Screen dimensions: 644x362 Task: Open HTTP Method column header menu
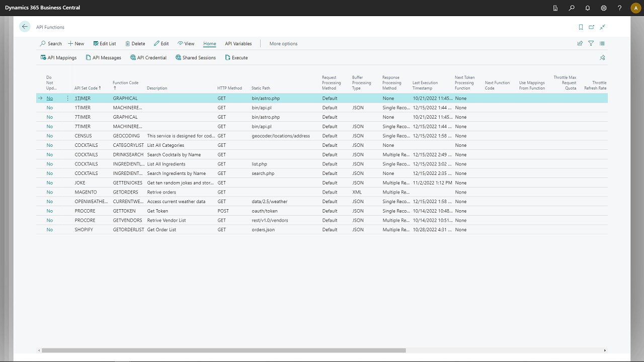tap(229, 88)
